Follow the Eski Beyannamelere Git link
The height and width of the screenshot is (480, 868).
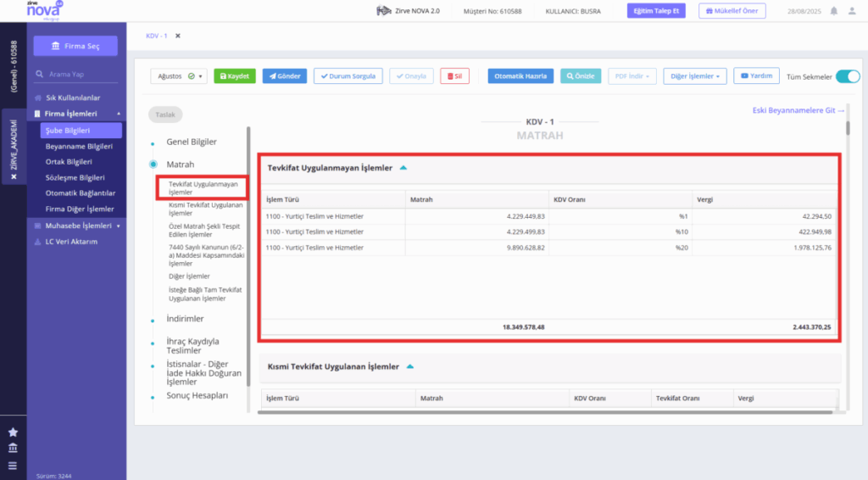click(x=798, y=110)
